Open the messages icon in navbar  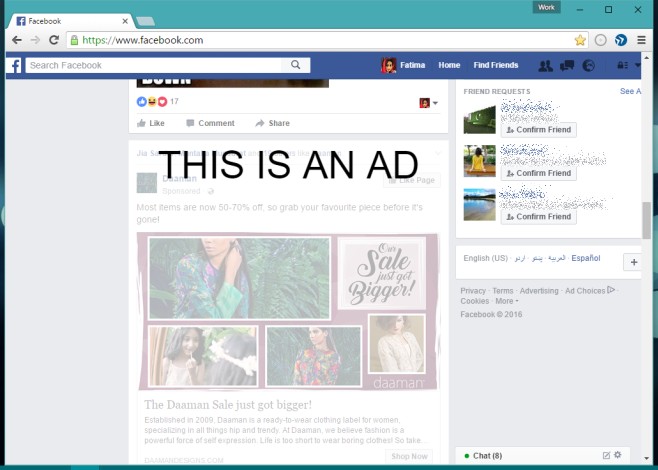(x=567, y=65)
